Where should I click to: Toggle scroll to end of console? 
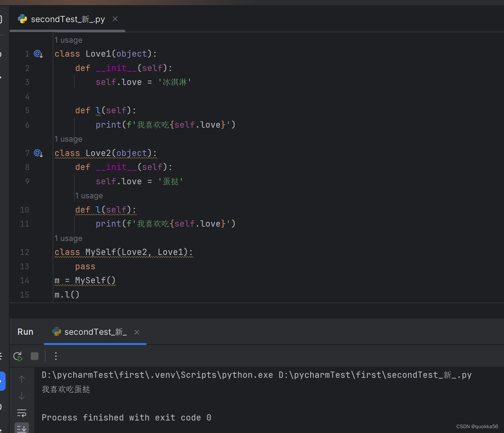point(22,429)
